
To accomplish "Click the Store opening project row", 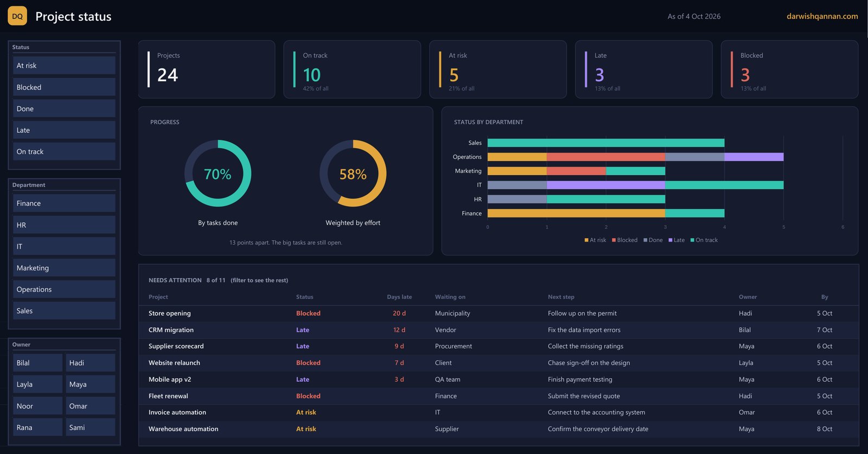I will click(x=499, y=314).
